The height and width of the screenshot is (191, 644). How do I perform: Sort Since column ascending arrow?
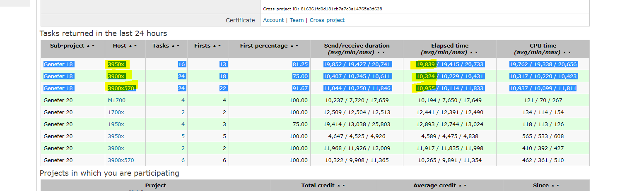pos(553,186)
